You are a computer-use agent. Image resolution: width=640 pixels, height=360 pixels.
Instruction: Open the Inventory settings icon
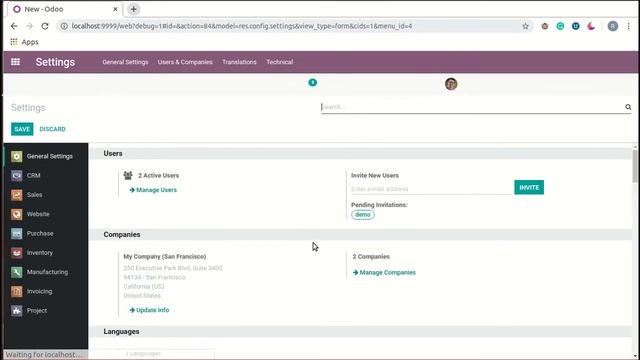pos(17,253)
